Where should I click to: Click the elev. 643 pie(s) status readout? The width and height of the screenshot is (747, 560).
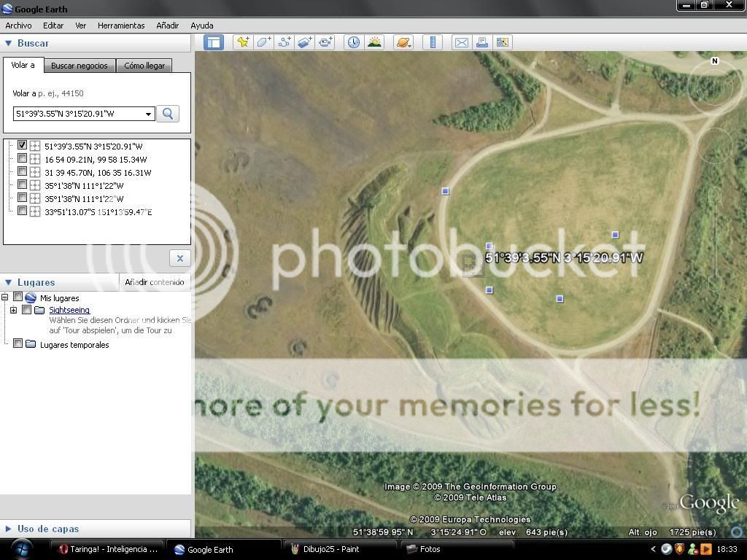533,532
